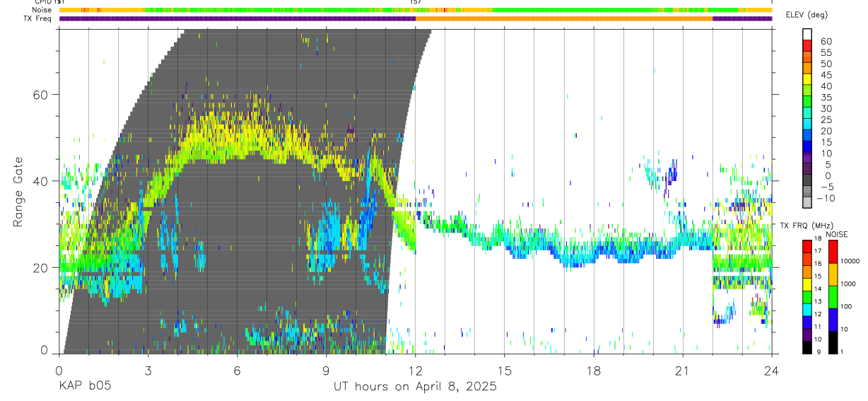Select the red 10000 segment of NOISE colorbar
868x401 pixels.
pyautogui.click(x=833, y=251)
